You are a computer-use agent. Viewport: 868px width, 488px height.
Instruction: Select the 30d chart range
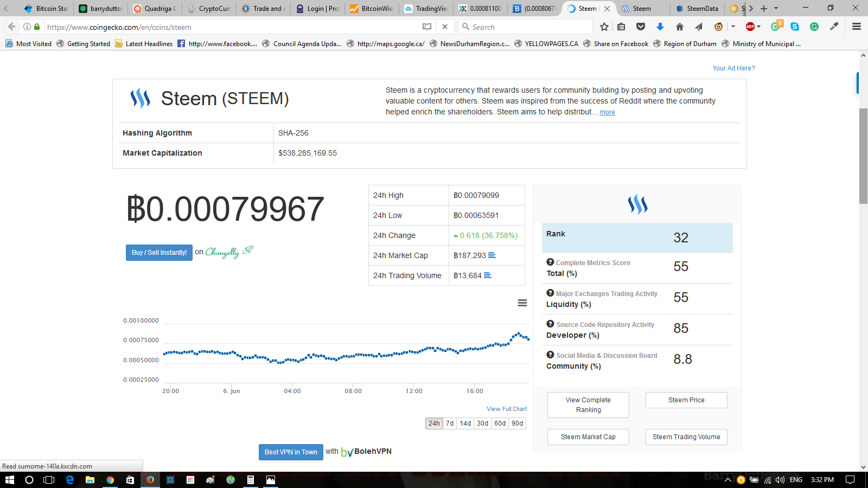(483, 423)
